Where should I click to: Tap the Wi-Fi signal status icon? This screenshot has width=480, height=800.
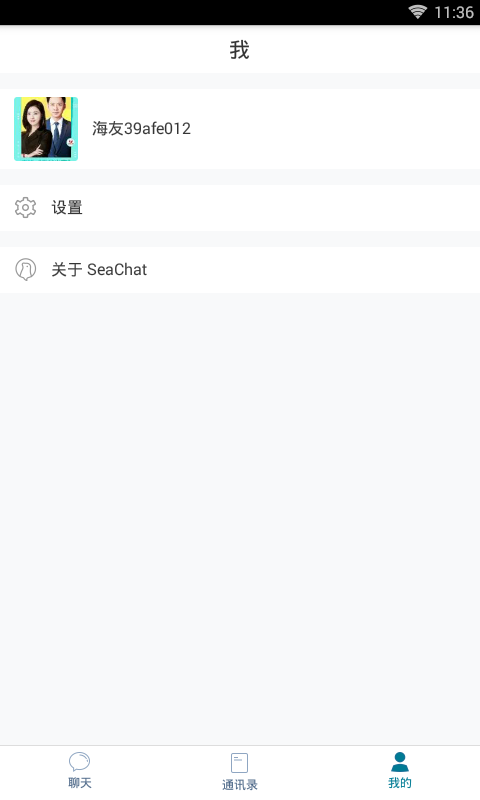(418, 12)
